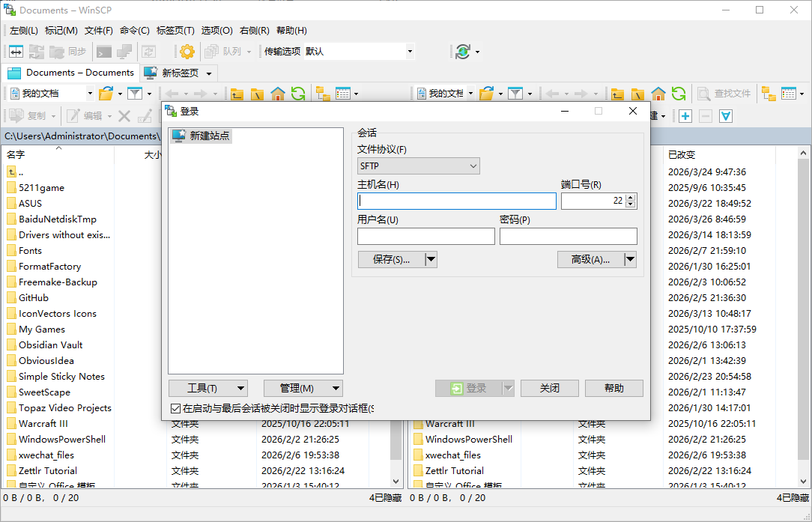The image size is (812, 522).
Task: Open 查找文件 to search for files
Action: pos(730,93)
